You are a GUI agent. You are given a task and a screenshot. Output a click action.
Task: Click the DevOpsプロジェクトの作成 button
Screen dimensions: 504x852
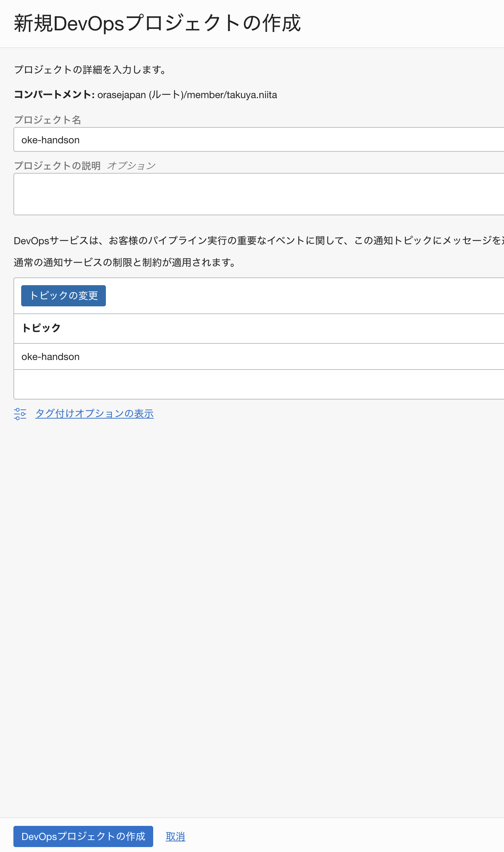83,836
